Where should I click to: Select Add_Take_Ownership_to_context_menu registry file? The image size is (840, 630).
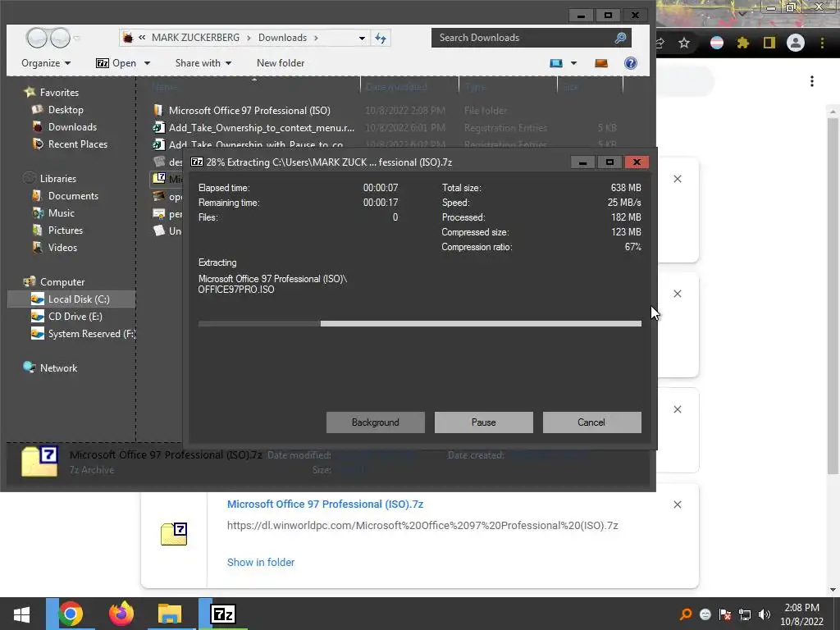(x=262, y=127)
